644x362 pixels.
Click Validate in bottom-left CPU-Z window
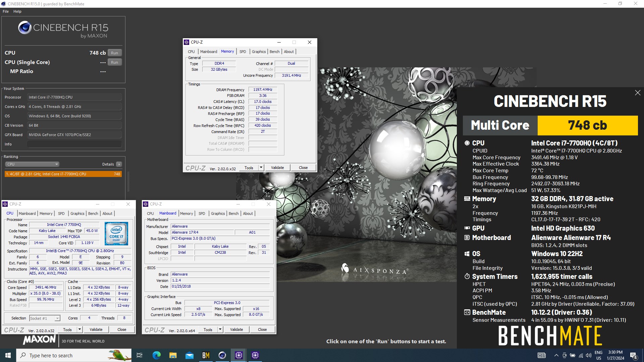(96, 329)
